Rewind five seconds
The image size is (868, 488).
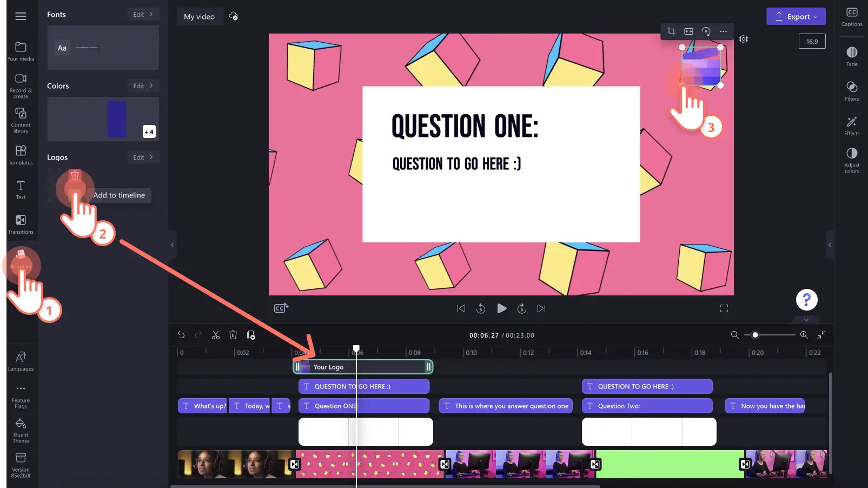[481, 308]
